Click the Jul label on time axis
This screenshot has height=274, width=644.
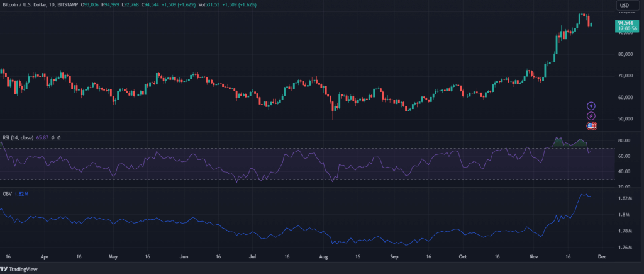click(252, 256)
